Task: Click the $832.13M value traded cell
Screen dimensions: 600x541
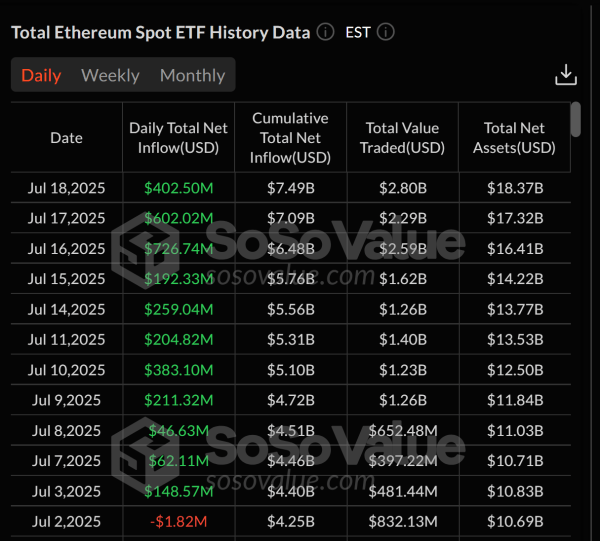Action: coord(403,522)
